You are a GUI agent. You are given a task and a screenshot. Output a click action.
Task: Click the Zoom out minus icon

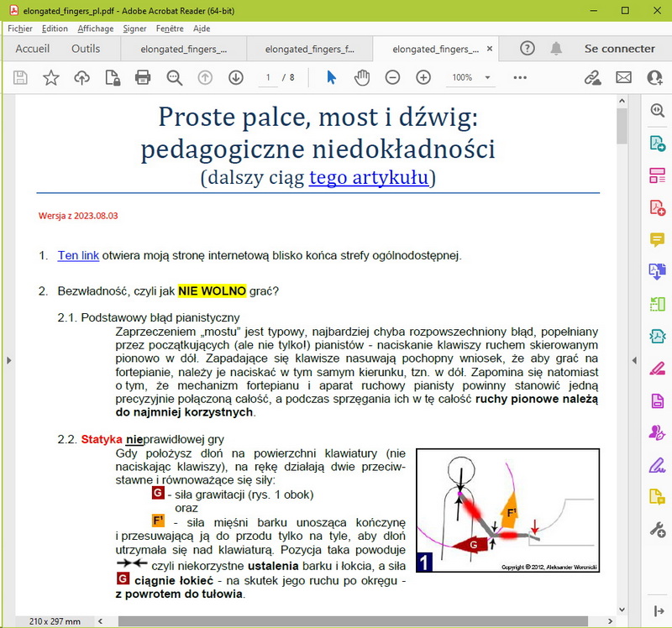coord(392,77)
